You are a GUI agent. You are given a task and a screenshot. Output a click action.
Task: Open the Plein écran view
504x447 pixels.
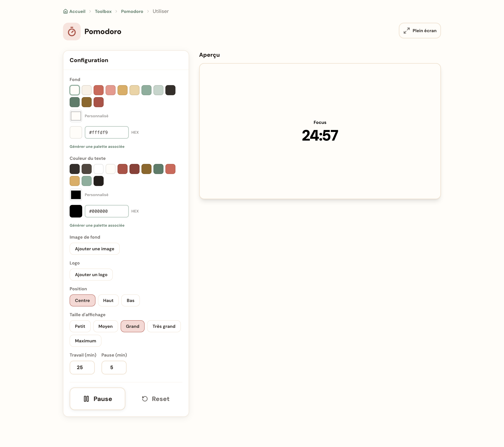coord(420,31)
